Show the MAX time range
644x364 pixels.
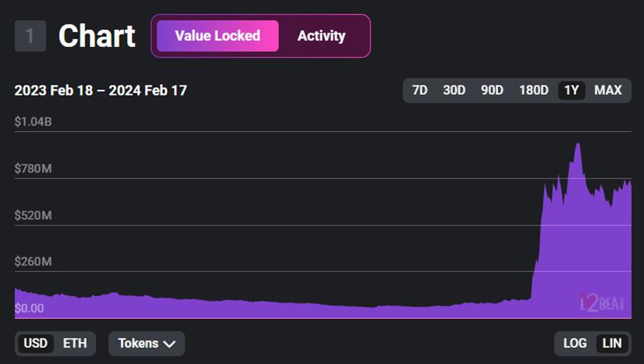(x=608, y=90)
